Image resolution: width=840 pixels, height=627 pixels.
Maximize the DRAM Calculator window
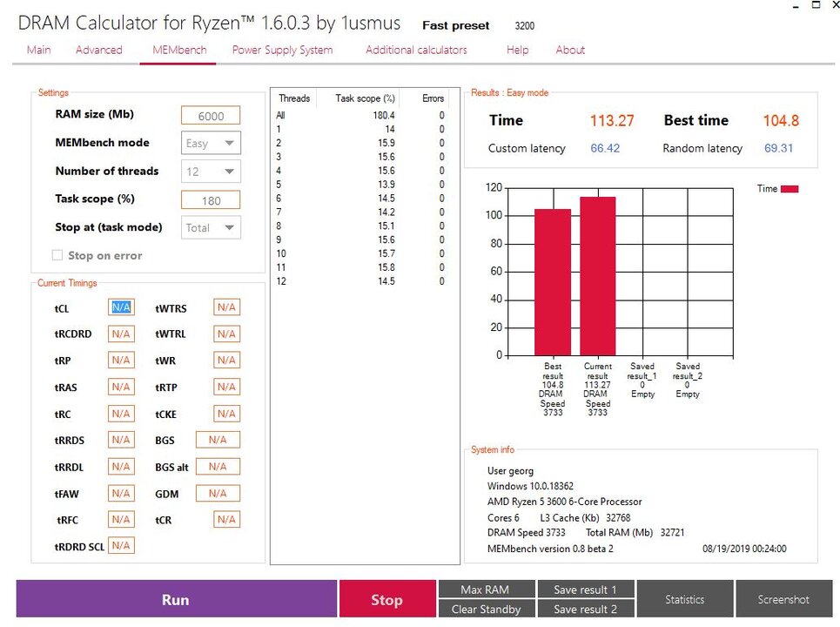816,5
